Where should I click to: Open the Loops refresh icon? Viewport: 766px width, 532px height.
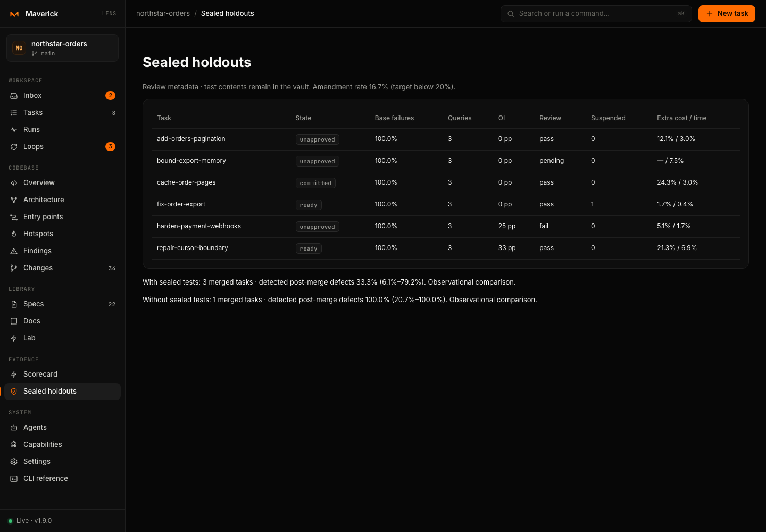[x=14, y=147]
